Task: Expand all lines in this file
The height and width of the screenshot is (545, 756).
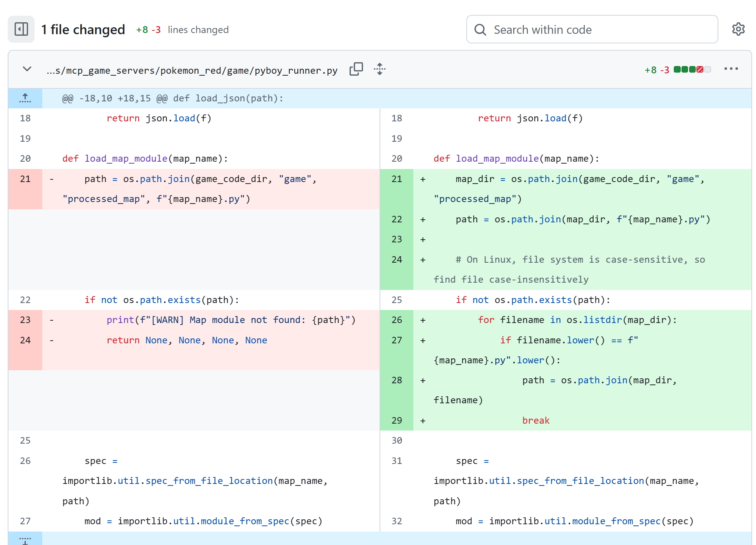Action: pyautogui.click(x=380, y=69)
